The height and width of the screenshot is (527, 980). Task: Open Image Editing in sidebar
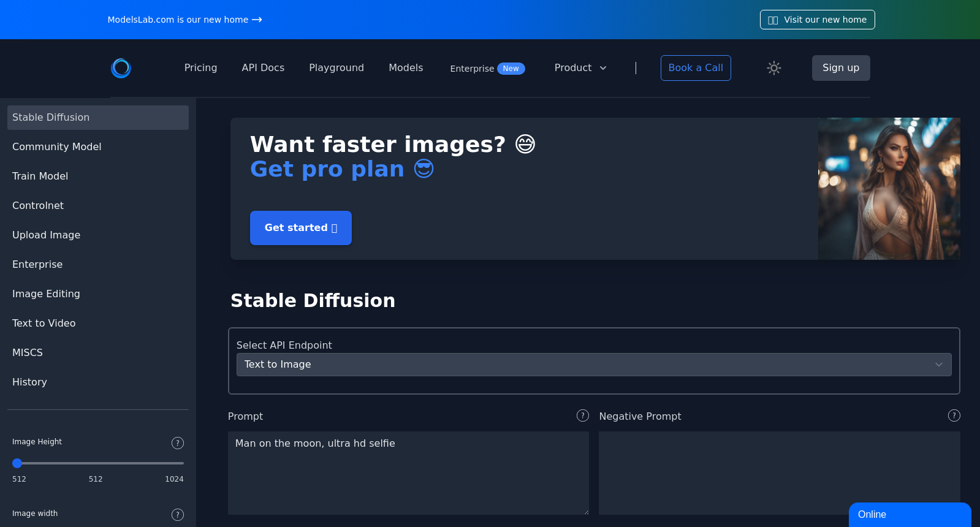pyautogui.click(x=98, y=294)
